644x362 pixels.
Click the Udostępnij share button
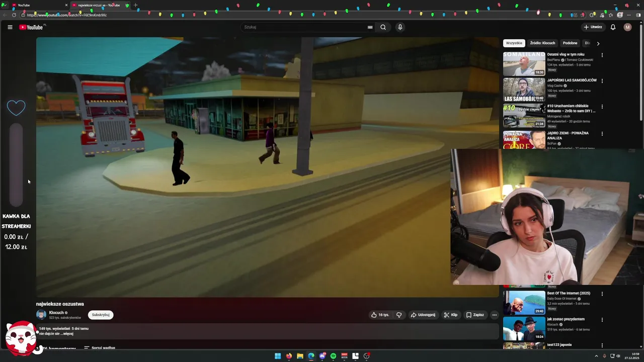tap(423, 315)
